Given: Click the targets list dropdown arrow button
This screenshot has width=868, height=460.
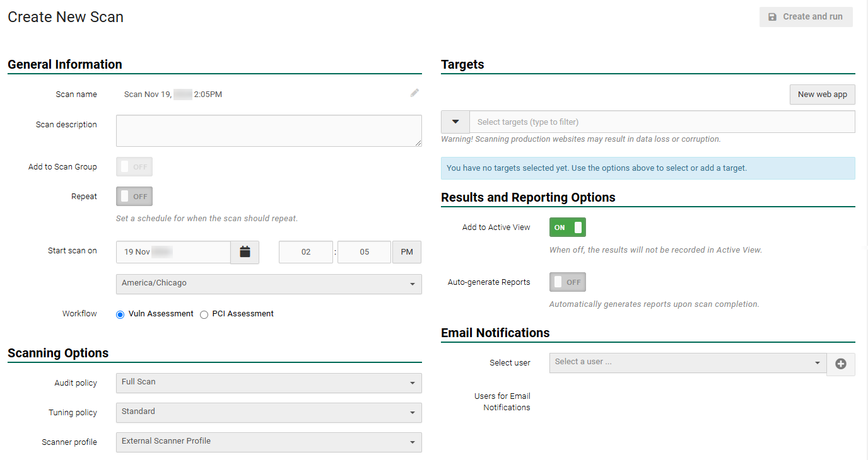Looking at the screenshot, I should coord(455,122).
